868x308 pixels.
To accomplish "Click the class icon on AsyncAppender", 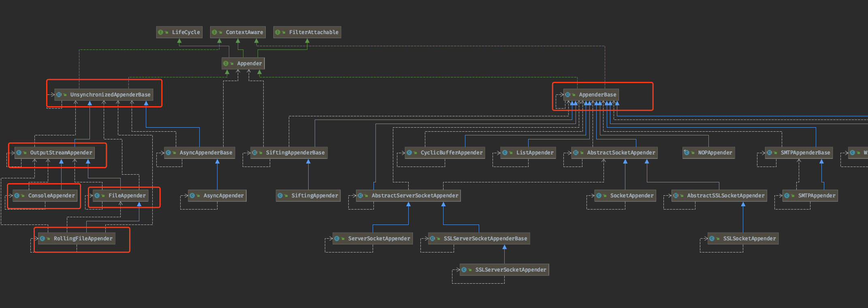I will (x=192, y=196).
